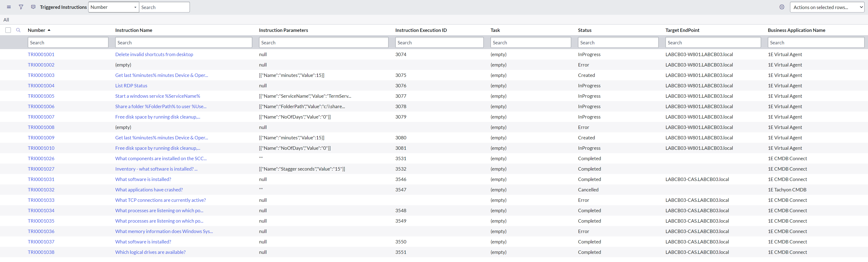The width and height of the screenshot is (868, 262).
Task: Open record TRI0001026
Action: click(x=41, y=158)
